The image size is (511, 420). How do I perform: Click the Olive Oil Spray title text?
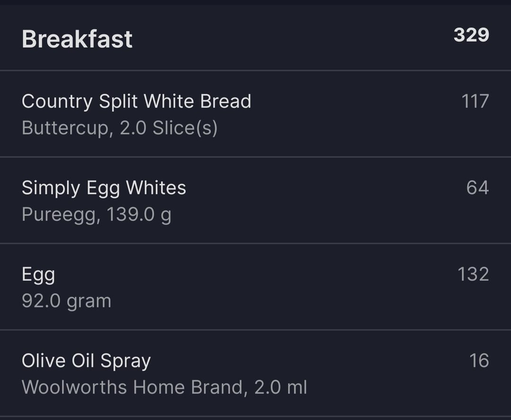[87, 361]
